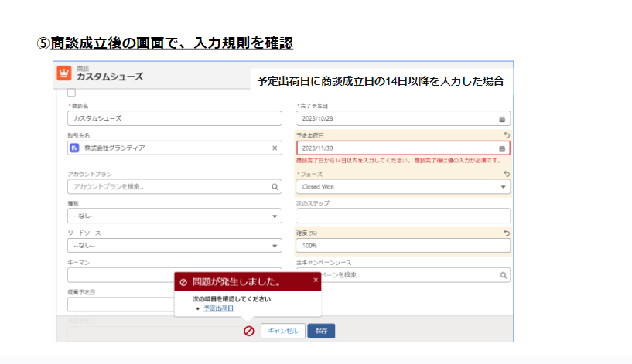Close the 問題が発生しました error popup
The image size is (632, 364).
click(316, 281)
